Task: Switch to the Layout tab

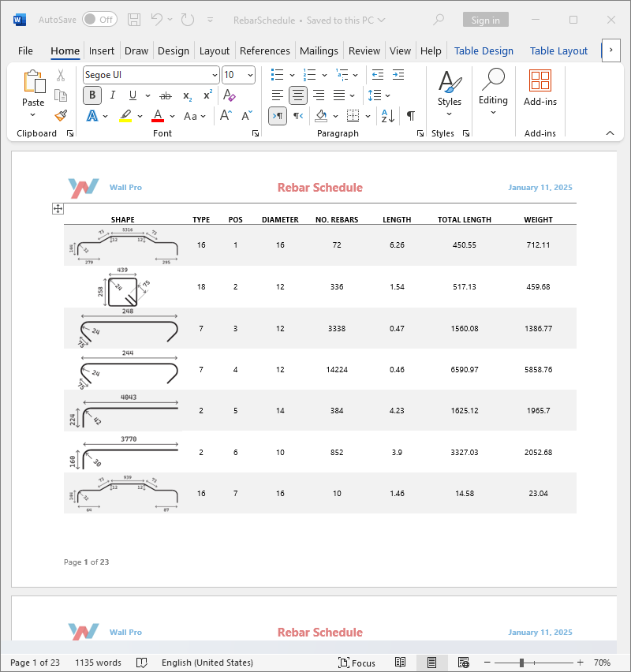Action: [215, 51]
